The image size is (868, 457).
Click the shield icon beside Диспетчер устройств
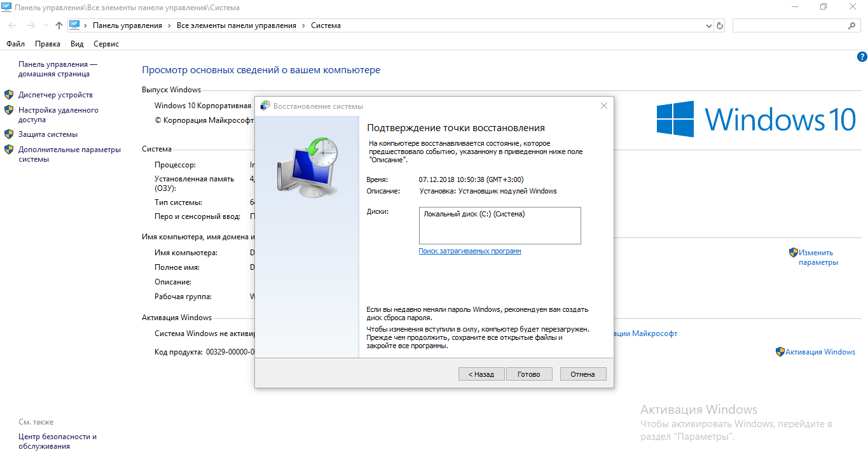click(x=9, y=94)
